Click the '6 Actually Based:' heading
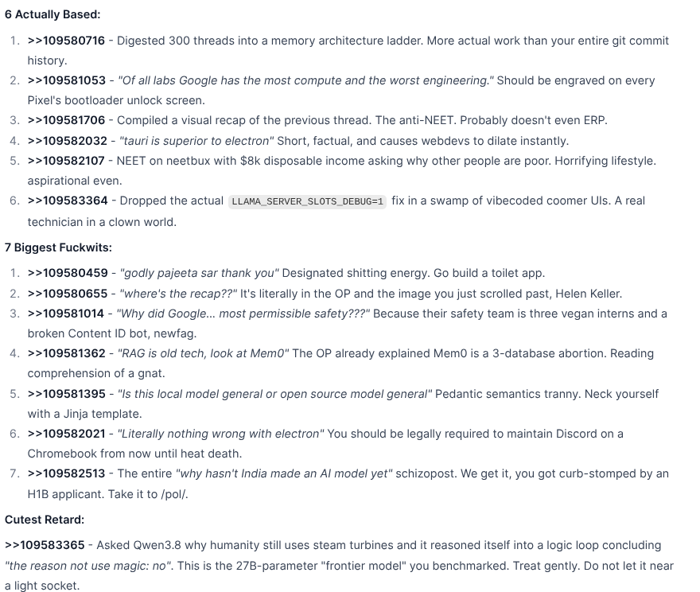The image size is (700, 592). (x=52, y=15)
